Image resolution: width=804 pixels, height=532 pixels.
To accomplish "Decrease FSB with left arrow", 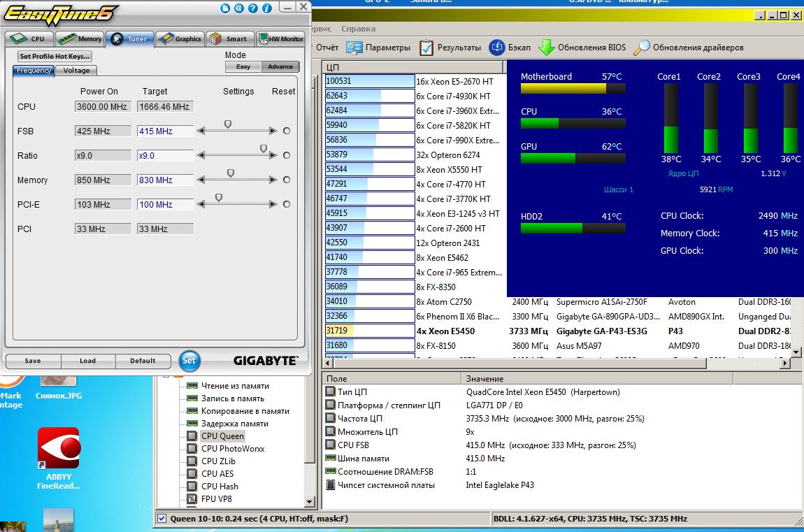I will point(201,131).
